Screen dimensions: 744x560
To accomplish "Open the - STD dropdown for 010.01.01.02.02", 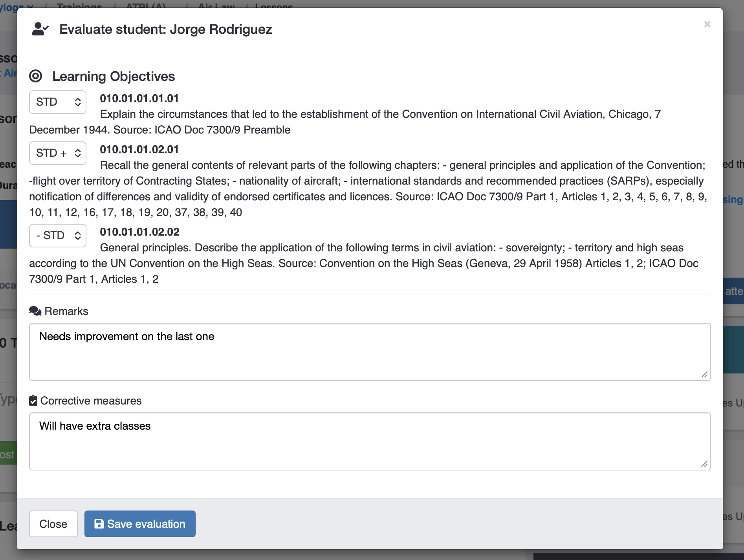I will [57, 235].
